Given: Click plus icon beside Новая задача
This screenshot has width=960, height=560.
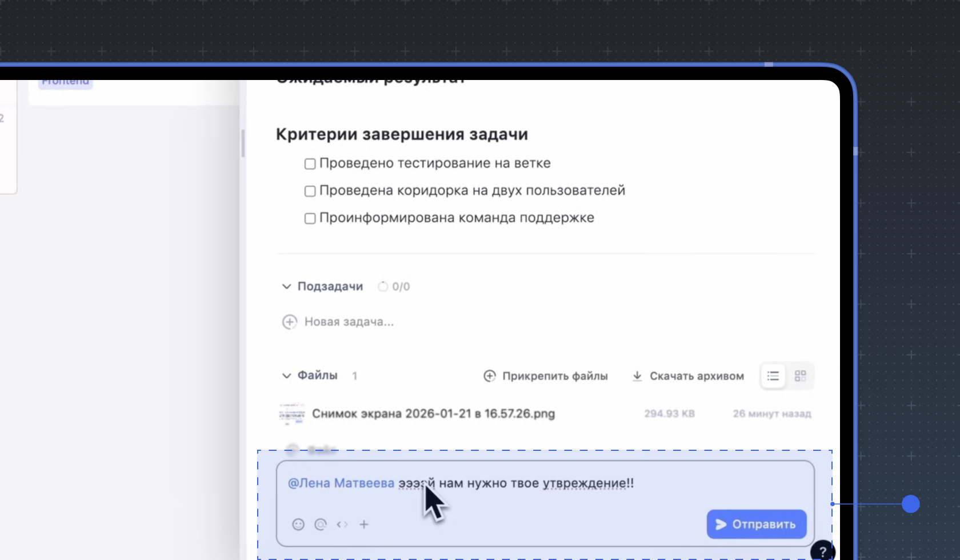Looking at the screenshot, I should point(290,322).
